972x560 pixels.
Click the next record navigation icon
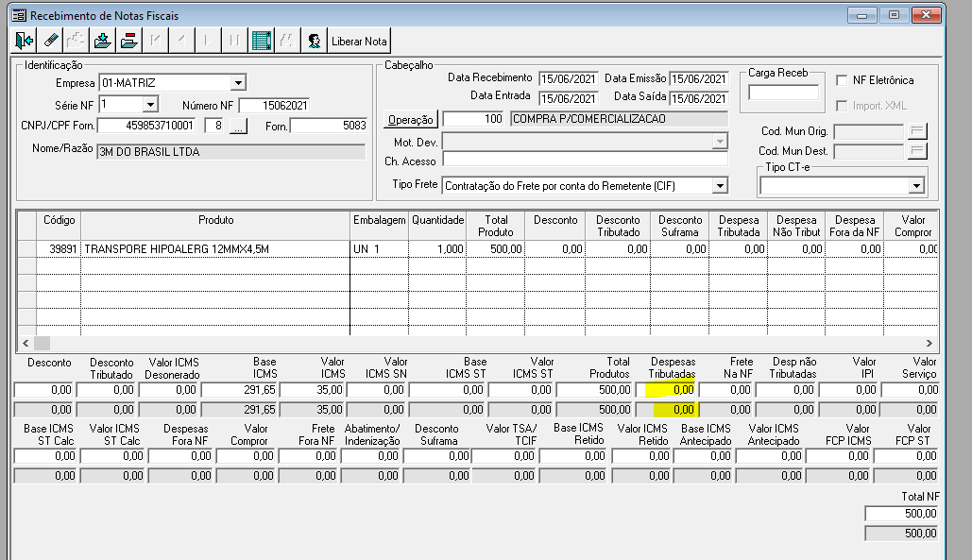pyautogui.click(x=208, y=41)
